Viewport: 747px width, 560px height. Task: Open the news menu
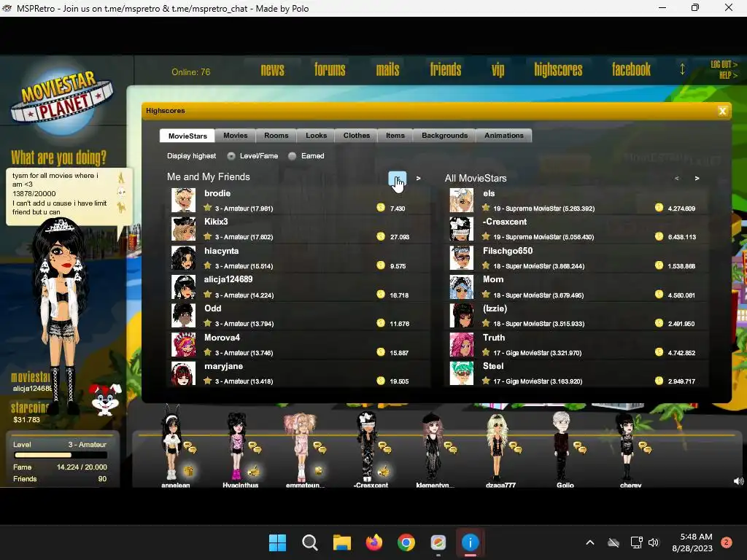[273, 69]
